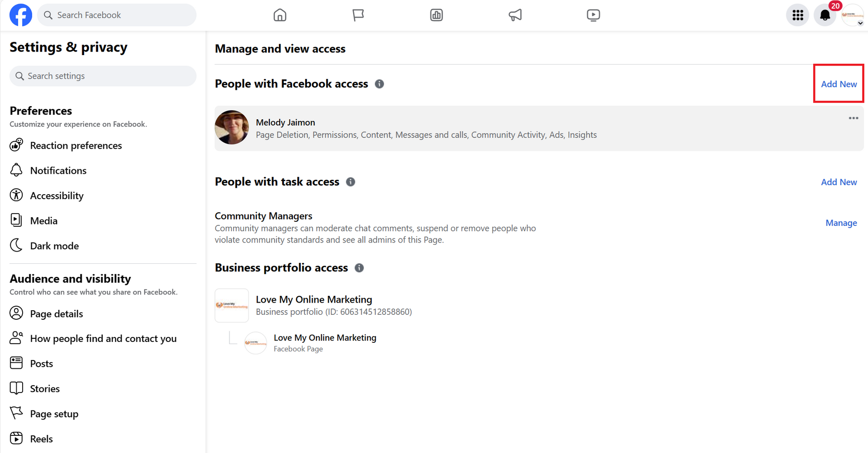Viewport: 868px width, 453px height.
Task: Select Dark mode in the sidebar
Action: (54, 245)
